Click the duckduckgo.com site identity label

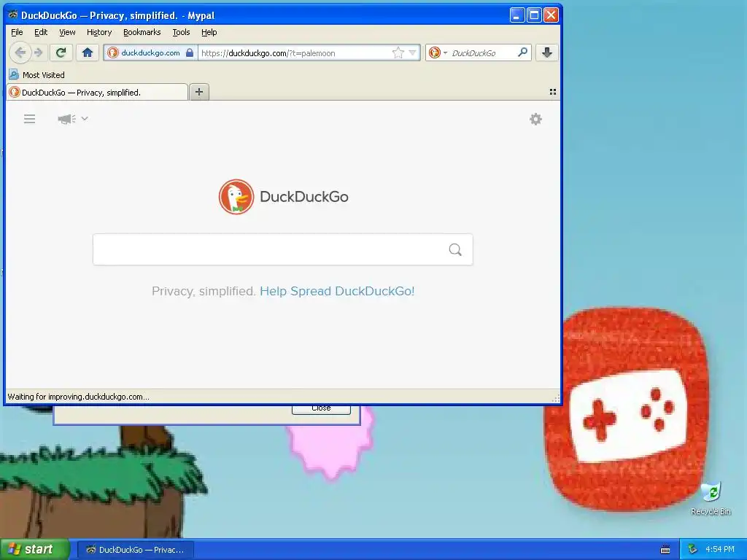pyautogui.click(x=150, y=52)
